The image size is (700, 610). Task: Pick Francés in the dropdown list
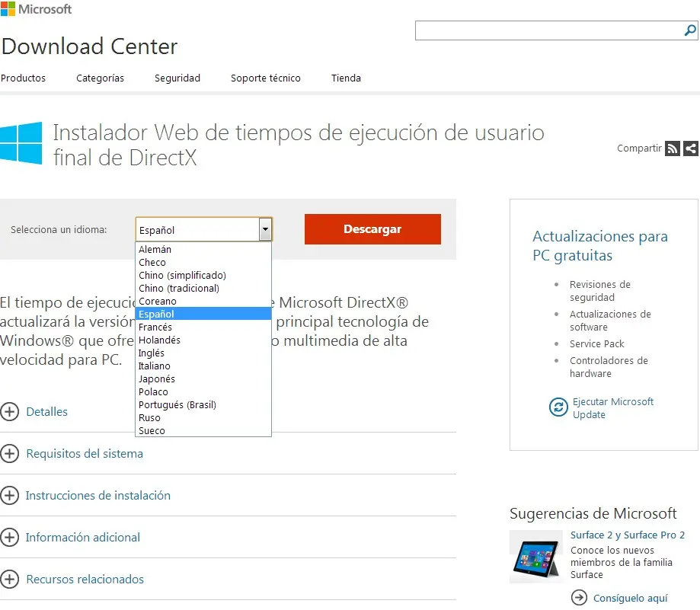click(x=203, y=327)
